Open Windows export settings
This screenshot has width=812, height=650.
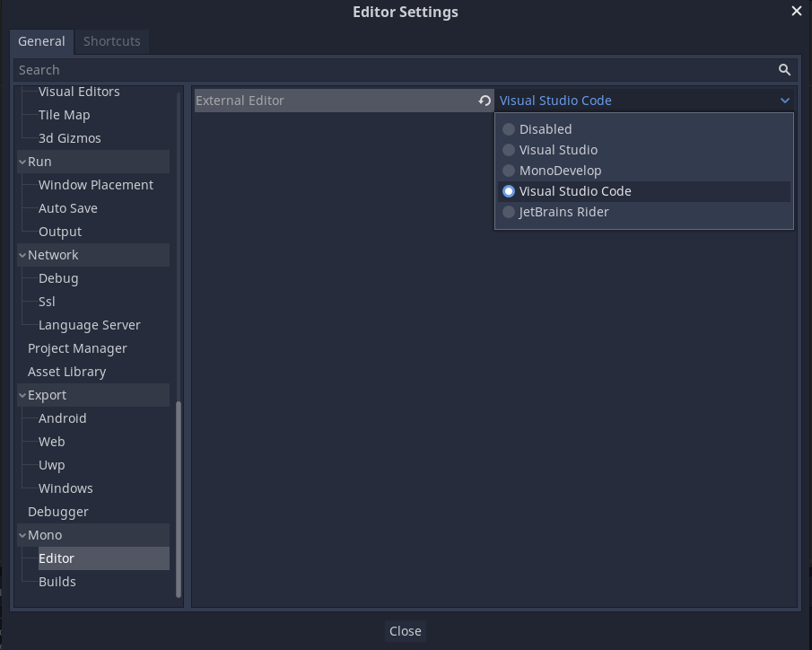click(x=65, y=488)
